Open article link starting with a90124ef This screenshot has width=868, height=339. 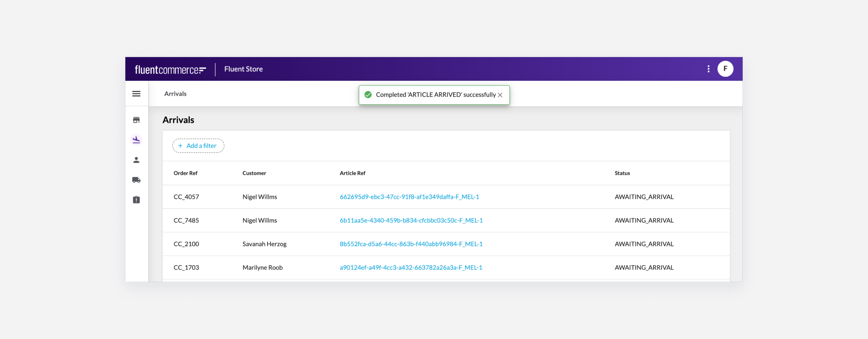pyautogui.click(x=410, y=268)
